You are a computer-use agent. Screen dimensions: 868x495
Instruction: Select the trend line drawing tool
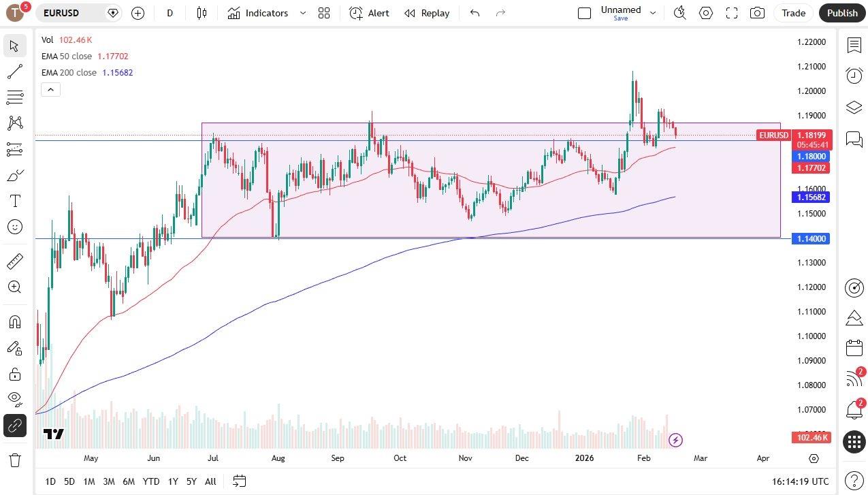pos(15,71)
